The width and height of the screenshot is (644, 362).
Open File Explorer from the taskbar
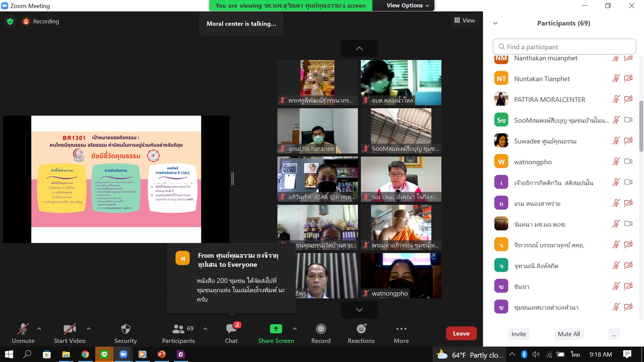click(x=66, y=354)
